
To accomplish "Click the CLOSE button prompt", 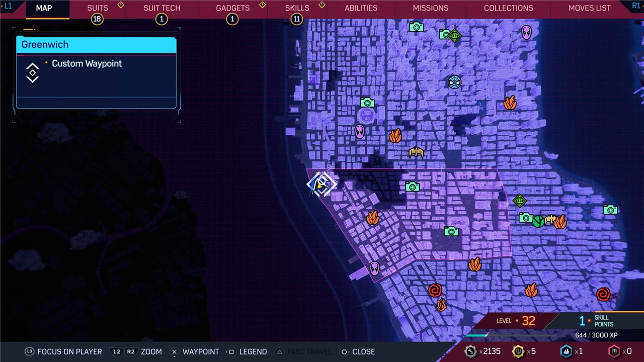I will [358, 351].
